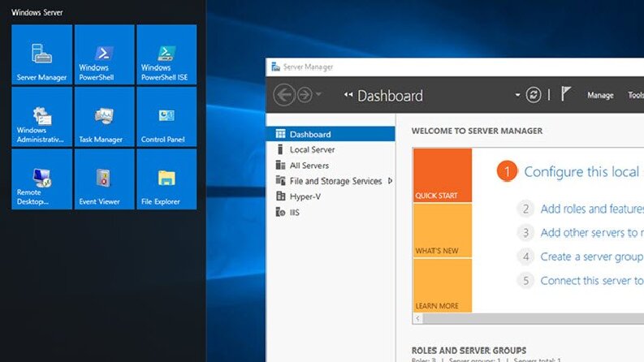Click the WELCOME TO SERVER MANAGER heading

pos(477,131)
